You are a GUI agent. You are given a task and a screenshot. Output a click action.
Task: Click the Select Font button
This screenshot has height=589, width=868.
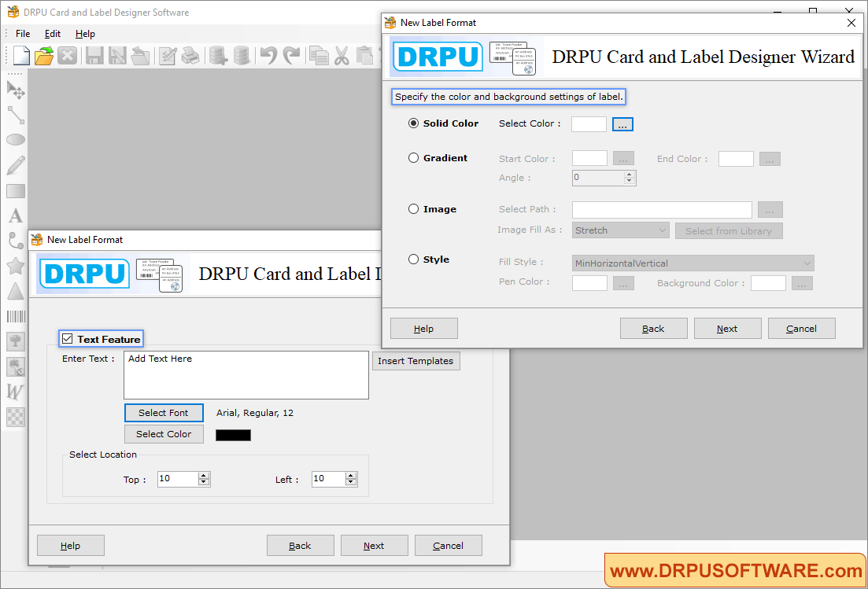[x=164, y=413]
